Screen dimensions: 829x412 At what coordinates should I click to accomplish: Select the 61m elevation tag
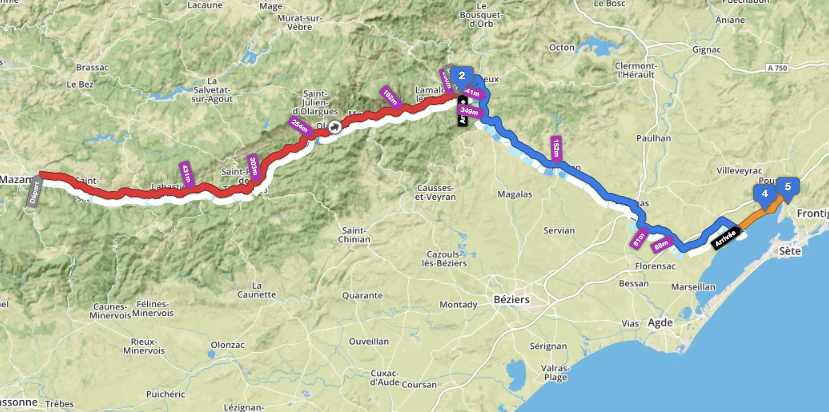tap(639, 239)
